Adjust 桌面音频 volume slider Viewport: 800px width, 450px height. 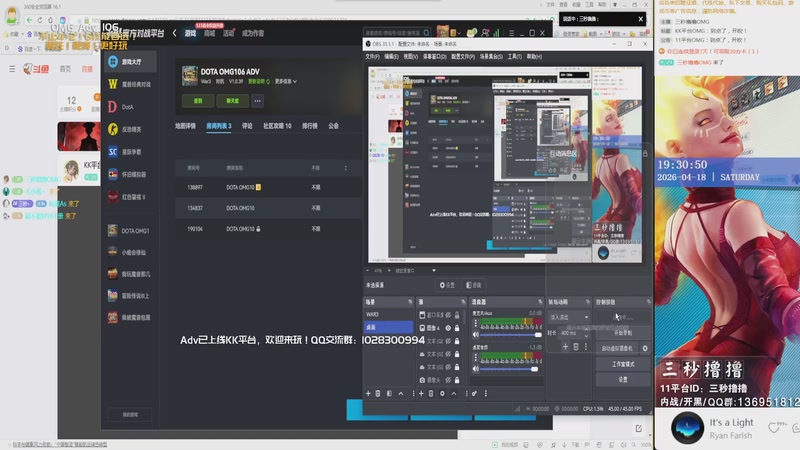[511, 368]
